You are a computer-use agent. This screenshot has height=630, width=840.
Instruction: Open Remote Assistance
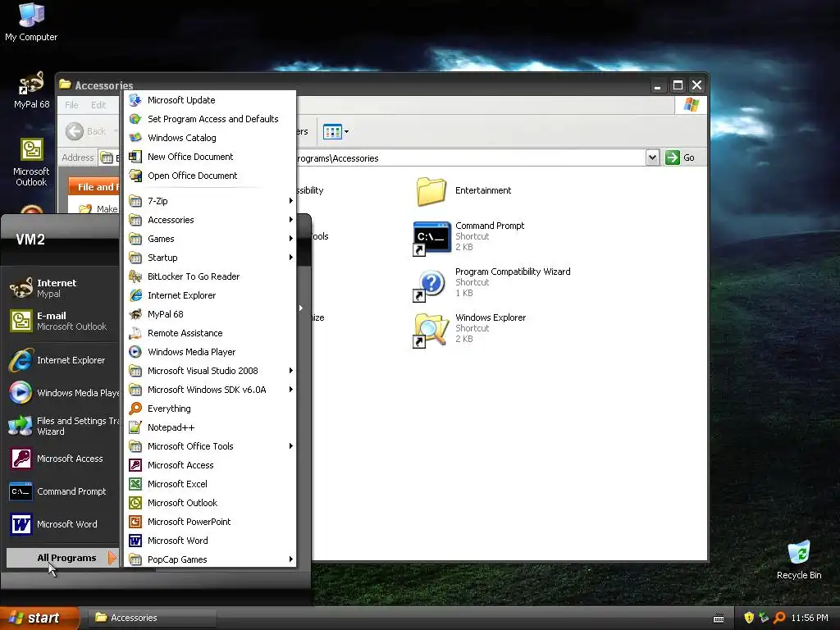(210, 333)
